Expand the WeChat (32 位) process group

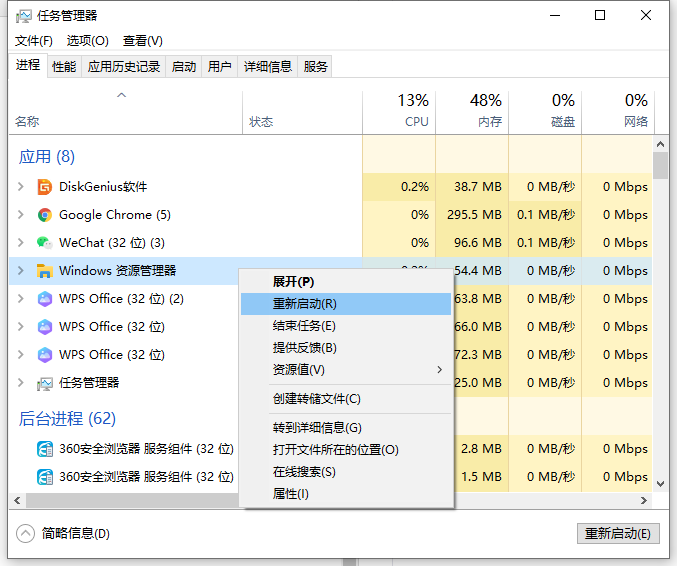click(x=21, y=243)
